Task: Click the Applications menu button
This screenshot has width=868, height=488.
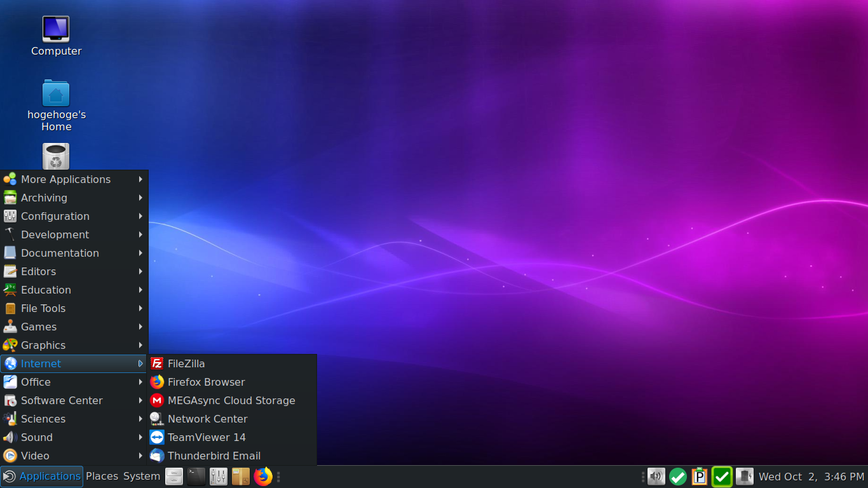Action: [42, 477]
